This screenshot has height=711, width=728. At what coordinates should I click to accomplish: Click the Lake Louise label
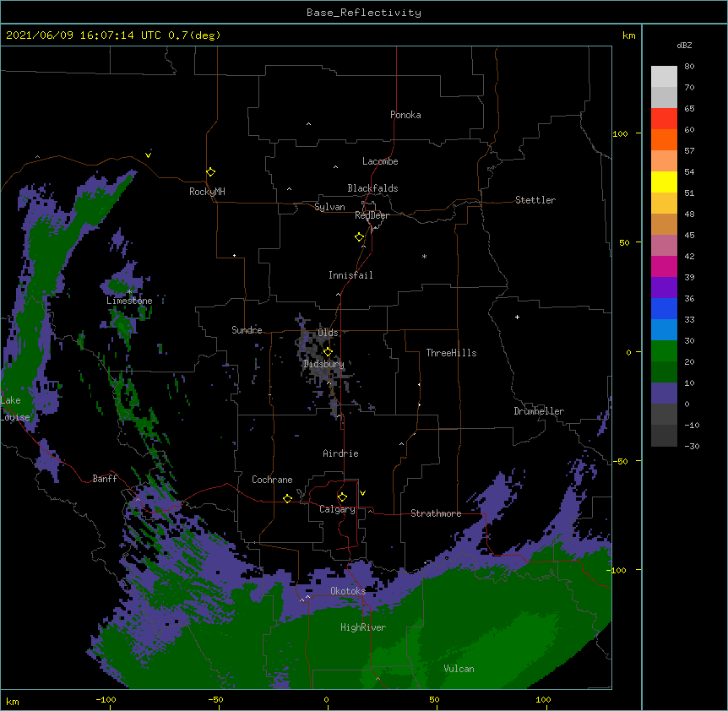[14, 409]
